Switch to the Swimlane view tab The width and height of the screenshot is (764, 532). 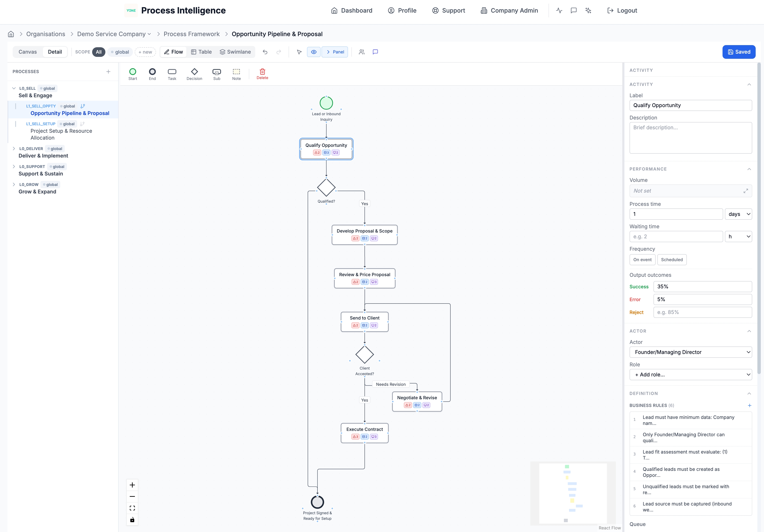point(235,52)
